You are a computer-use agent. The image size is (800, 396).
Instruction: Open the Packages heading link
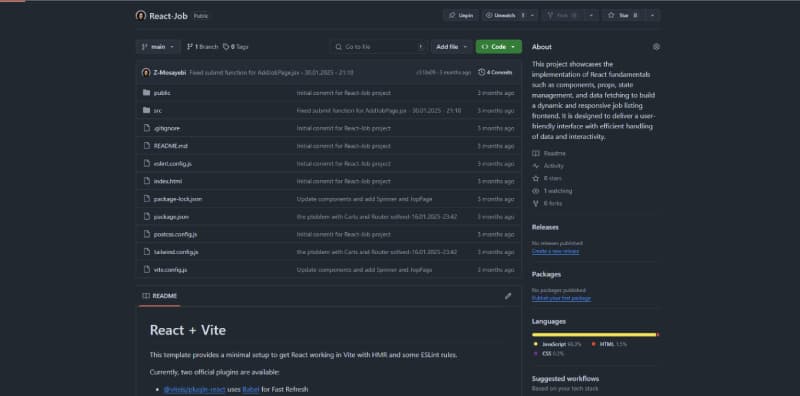(x=546, y=274)
